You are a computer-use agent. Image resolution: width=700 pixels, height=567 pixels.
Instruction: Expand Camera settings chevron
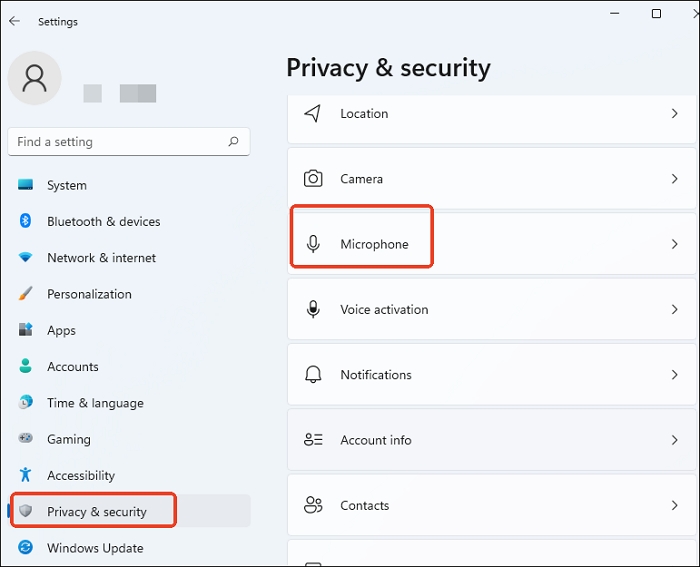click(x=675, y=179)
